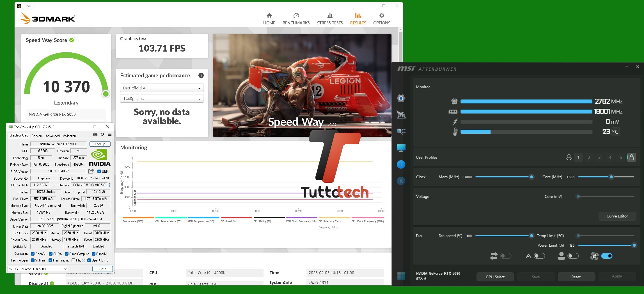Export BIOS with the share icon
Image resolution: width=644 pixels, height=294 pixels.
pos(91,171)
